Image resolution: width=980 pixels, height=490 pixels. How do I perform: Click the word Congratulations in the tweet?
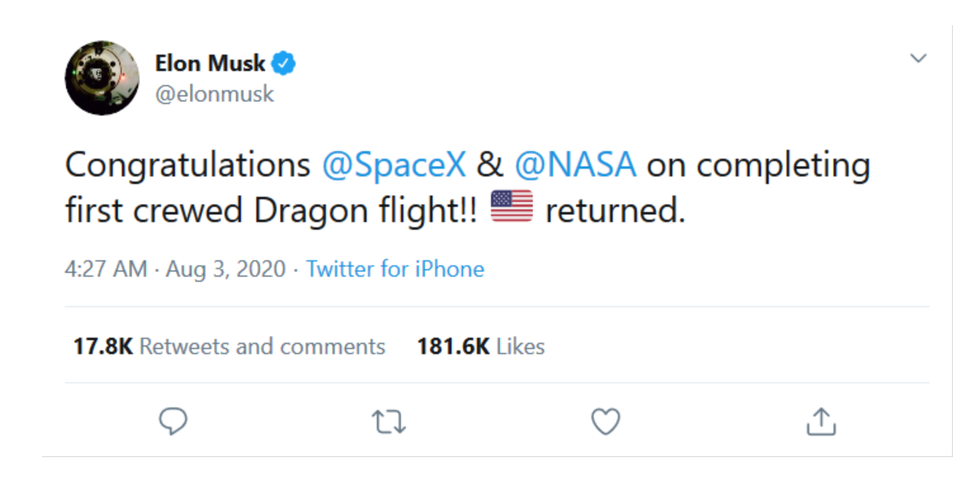(x=188, y=165)
